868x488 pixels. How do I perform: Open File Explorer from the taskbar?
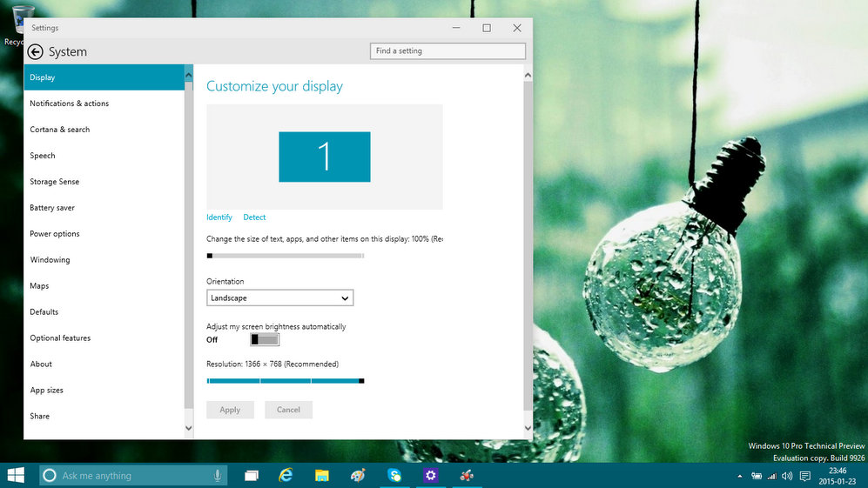pos(321,475)
